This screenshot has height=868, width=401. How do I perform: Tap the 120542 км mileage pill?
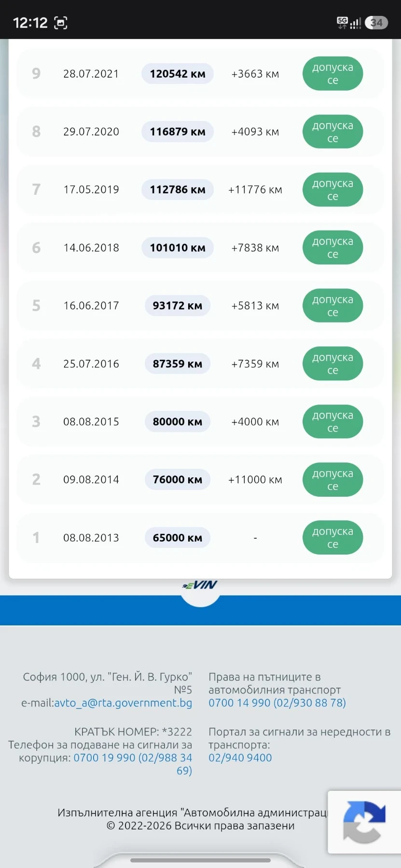pyautogui.click(x=178, y=74)
